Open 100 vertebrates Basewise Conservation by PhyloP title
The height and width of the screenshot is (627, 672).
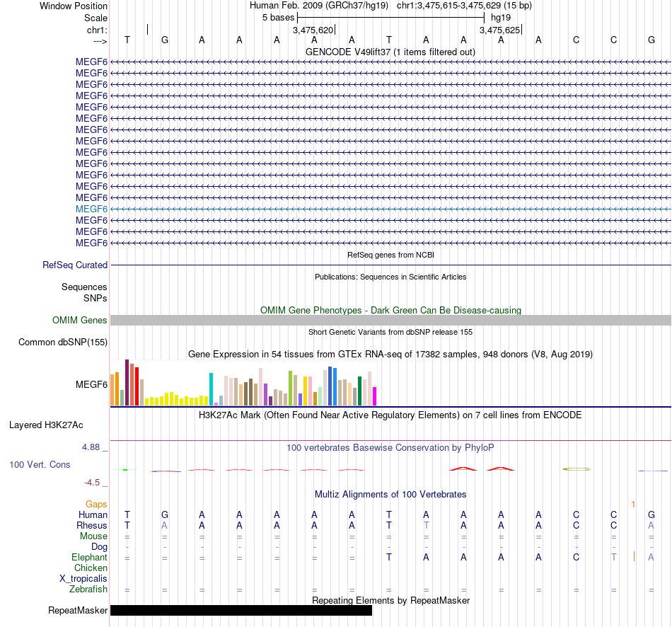(390, 448)
